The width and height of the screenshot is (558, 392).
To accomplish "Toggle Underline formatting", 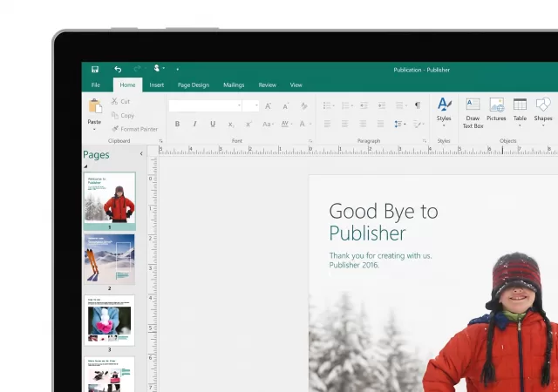I will tap(213, 124).
